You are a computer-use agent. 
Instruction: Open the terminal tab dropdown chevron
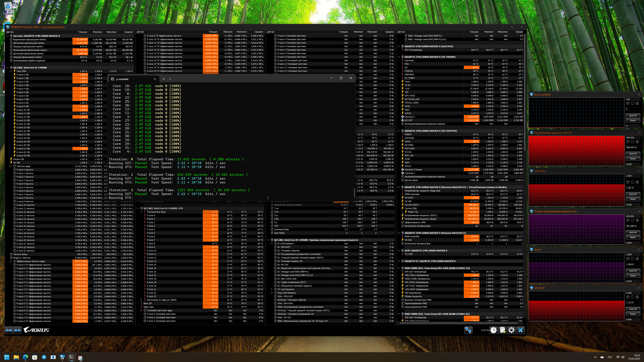[x=170, y=79]
